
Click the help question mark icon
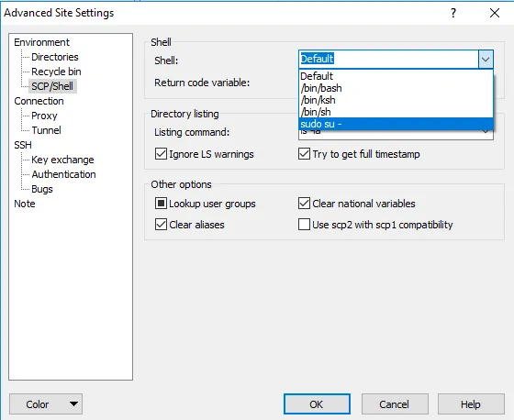point(453,13)
